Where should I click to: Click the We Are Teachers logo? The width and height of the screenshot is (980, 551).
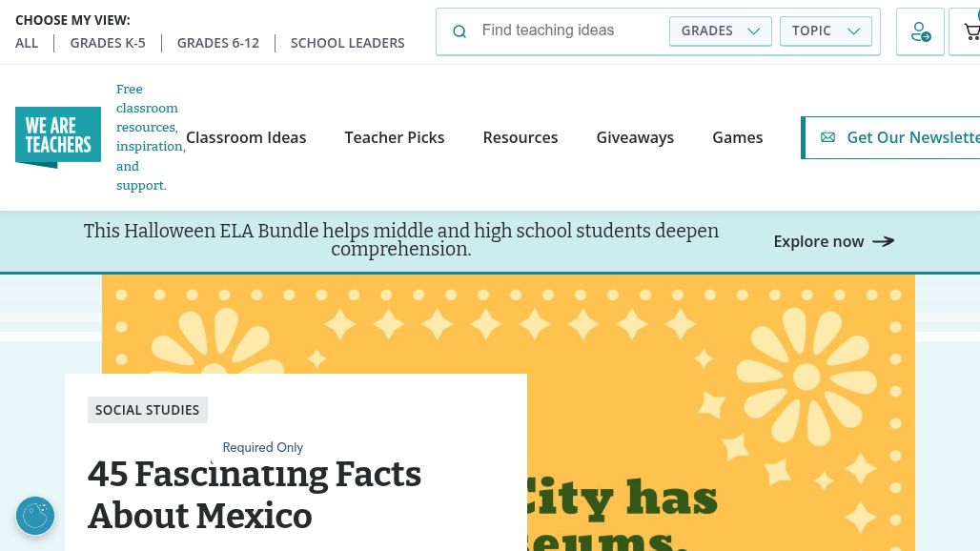pyautogui.click(x=58, y=137)
